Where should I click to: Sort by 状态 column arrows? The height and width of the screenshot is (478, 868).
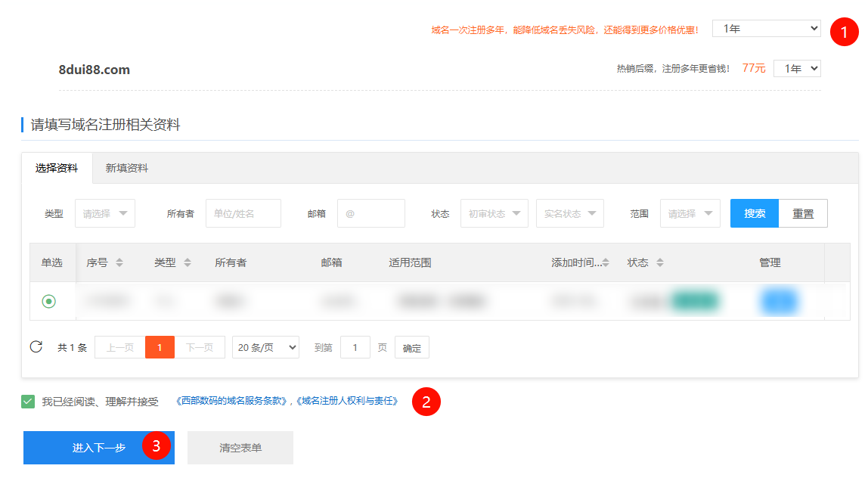point(660,263)
